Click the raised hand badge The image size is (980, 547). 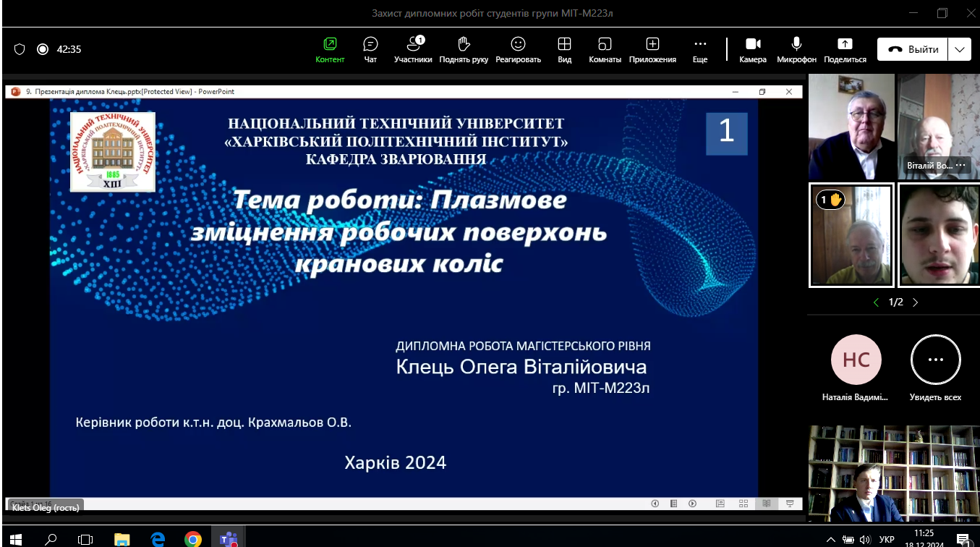click(830, 200)
